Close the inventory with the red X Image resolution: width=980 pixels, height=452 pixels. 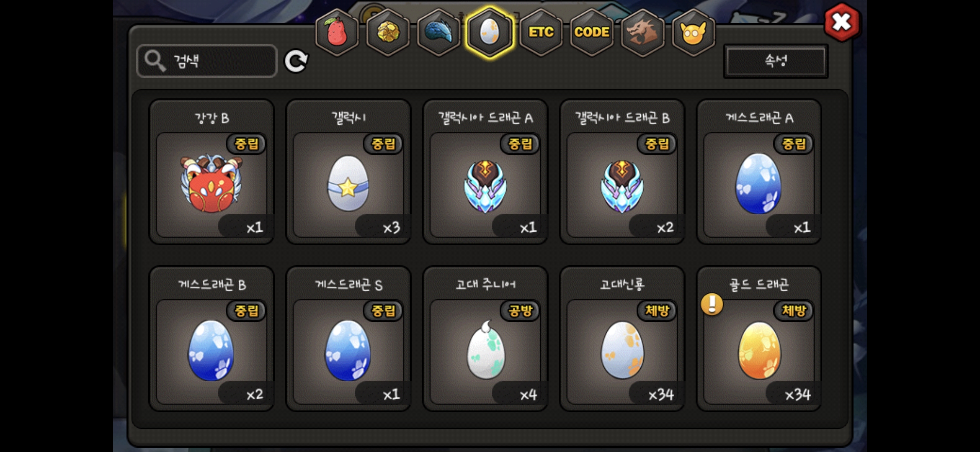(x=842, y=22)
